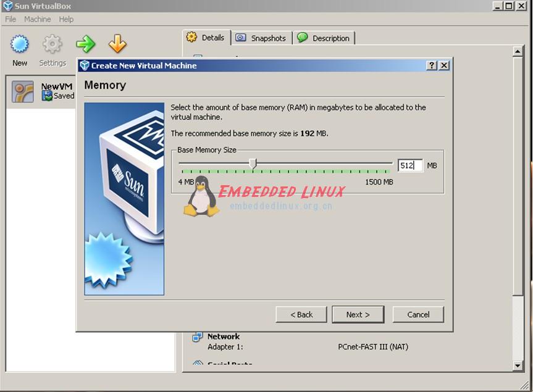Click the '1500 MB' maximum label
This screenshot has width=533, height=392.
pos(379,182)
